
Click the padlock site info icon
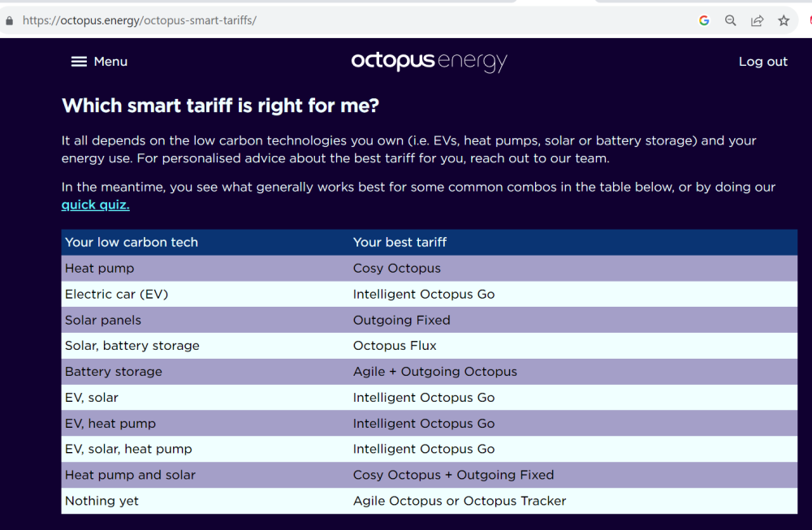tap(9, 21)
